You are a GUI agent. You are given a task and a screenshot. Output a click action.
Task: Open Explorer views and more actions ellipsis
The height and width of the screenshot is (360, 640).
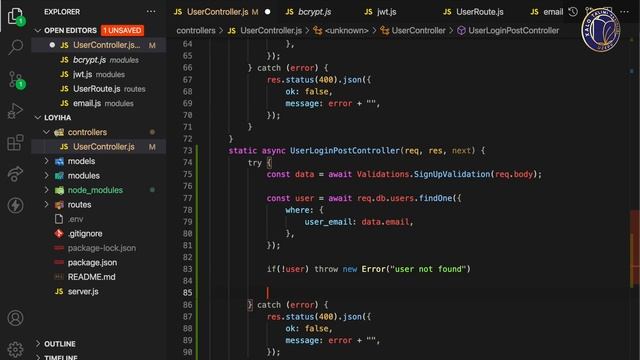151,12
